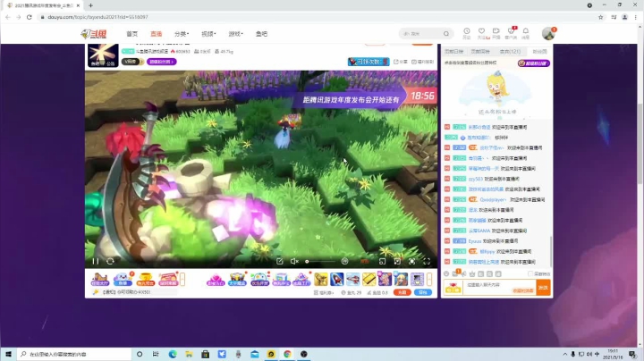Enable the chat screen-clear checkbox
The width and height of the screenshot is (644, 361).
click(530, 273)
